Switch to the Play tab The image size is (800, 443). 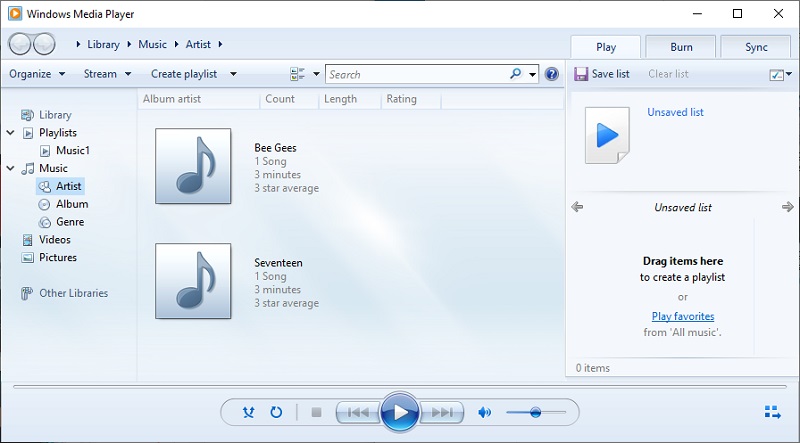point(606,47)
